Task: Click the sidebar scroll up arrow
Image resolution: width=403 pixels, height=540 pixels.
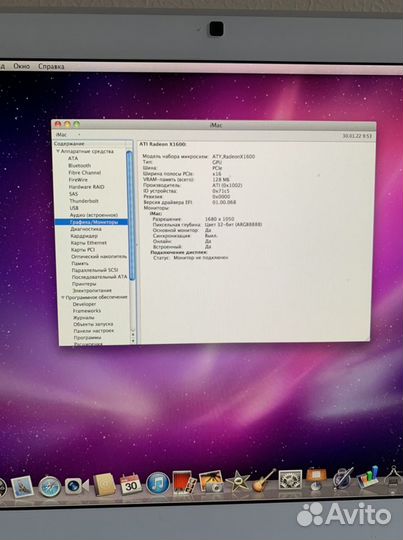Action: pyautogui.click(x=133, y=333)
